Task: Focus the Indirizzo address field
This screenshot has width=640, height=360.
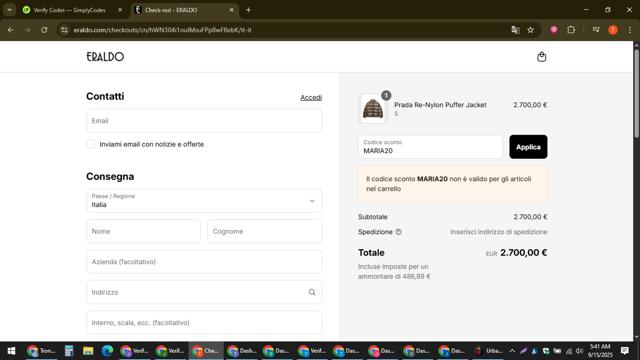Action: coord(204,292)
